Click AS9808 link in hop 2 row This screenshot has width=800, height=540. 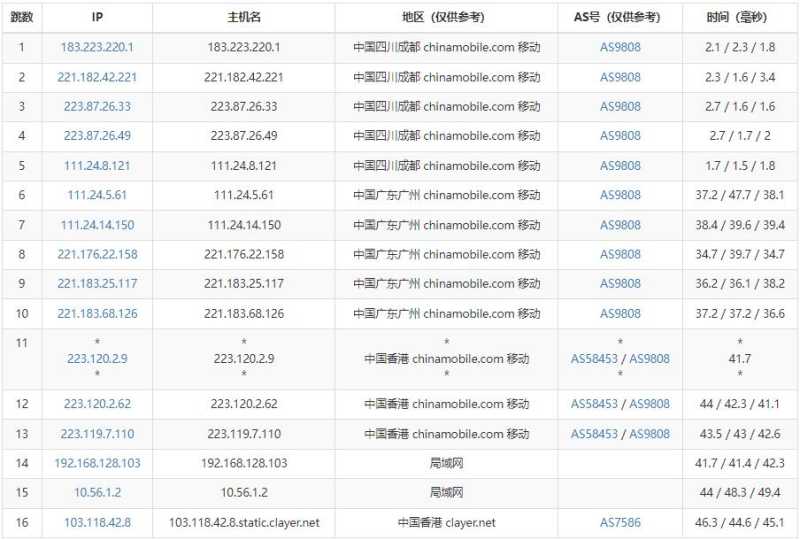620,77
